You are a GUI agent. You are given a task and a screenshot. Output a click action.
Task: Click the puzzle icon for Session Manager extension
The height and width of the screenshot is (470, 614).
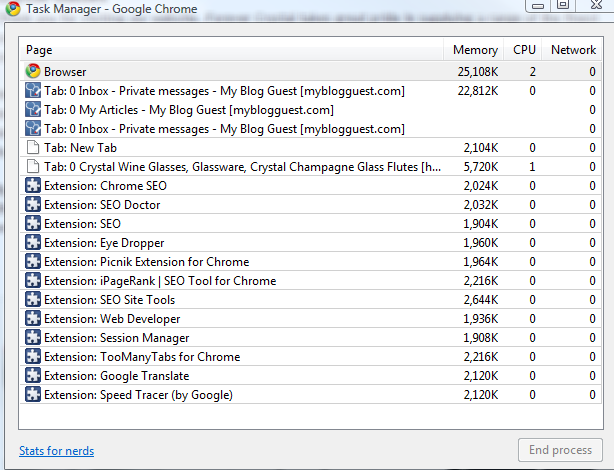pyautogui.click(x=33, y=337)
